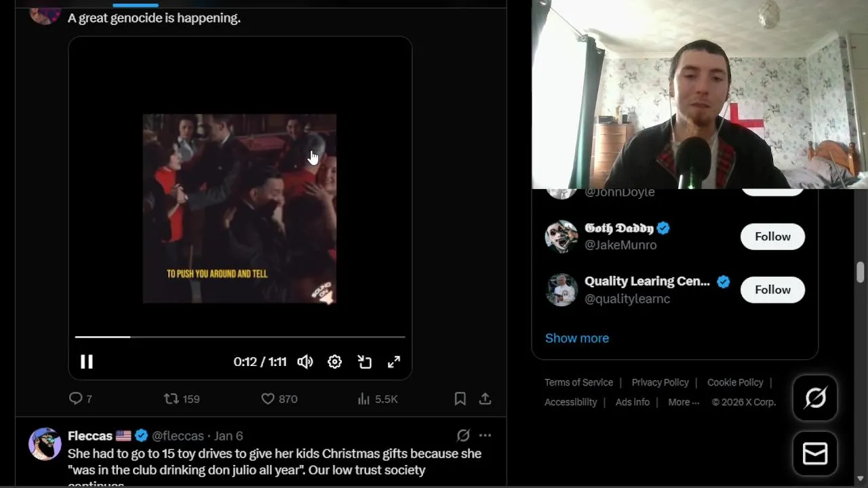Repost the tweet with 159 reposts

[182, 399]
